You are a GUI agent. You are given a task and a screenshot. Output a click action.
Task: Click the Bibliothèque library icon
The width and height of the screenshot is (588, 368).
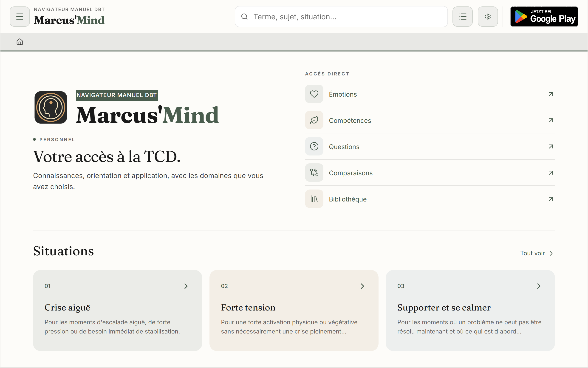pos(314,199)
